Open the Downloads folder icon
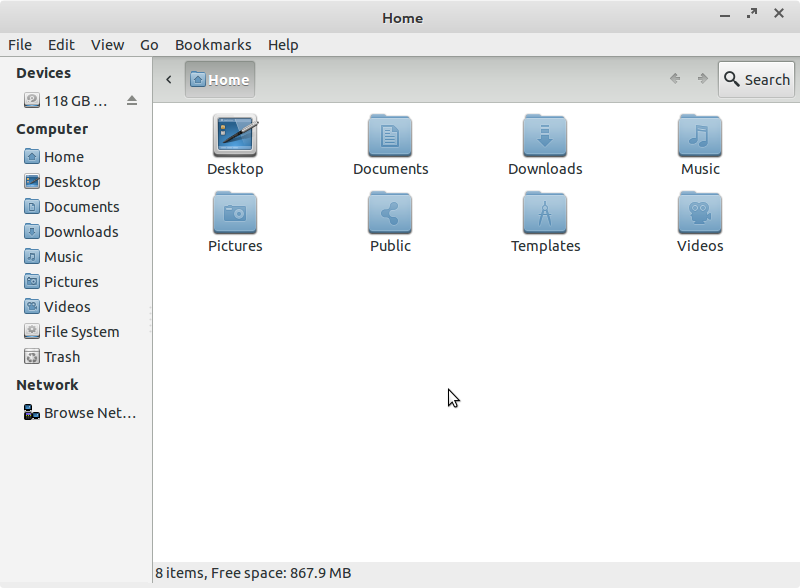Screen dimensions: 800x588 [x=545, y=136]
